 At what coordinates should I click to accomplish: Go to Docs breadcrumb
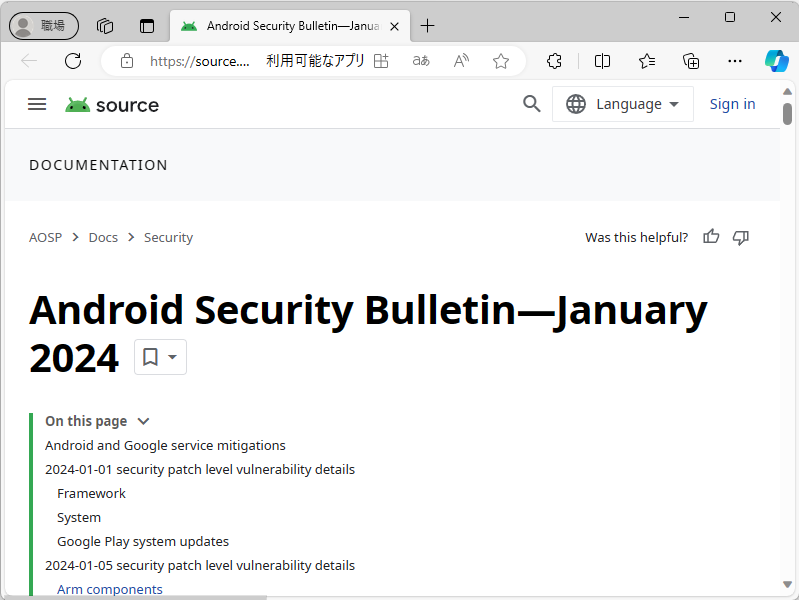pyautogui.click(x=103, y=238)
